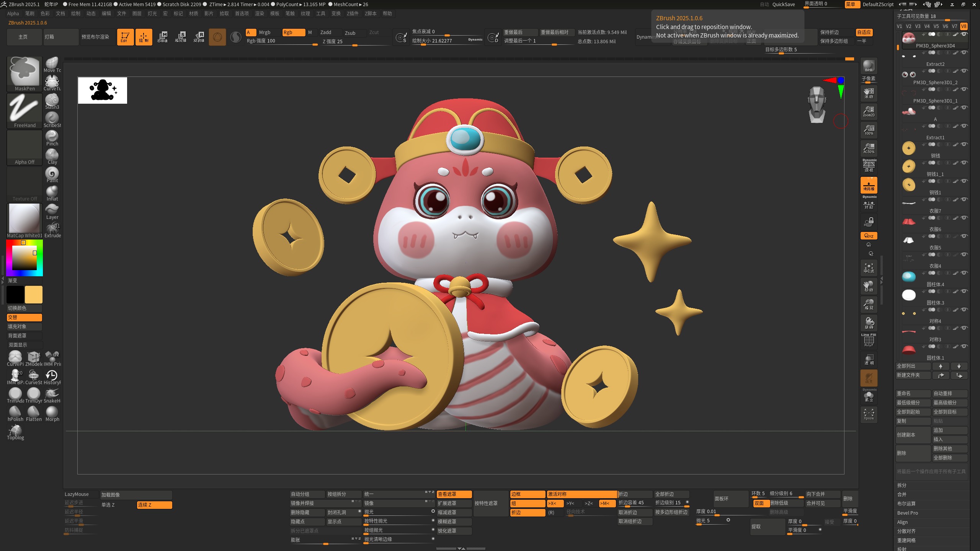Select the 圆柱体.4 subtool thumbnail
Screen dimensions: 980x551
click(909, 276)
